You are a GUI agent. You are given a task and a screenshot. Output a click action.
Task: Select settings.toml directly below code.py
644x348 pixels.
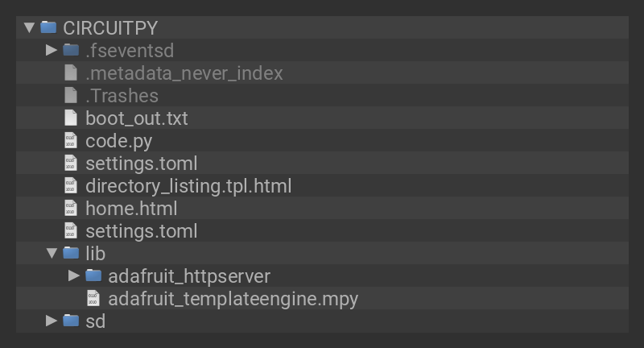[141, 164]
